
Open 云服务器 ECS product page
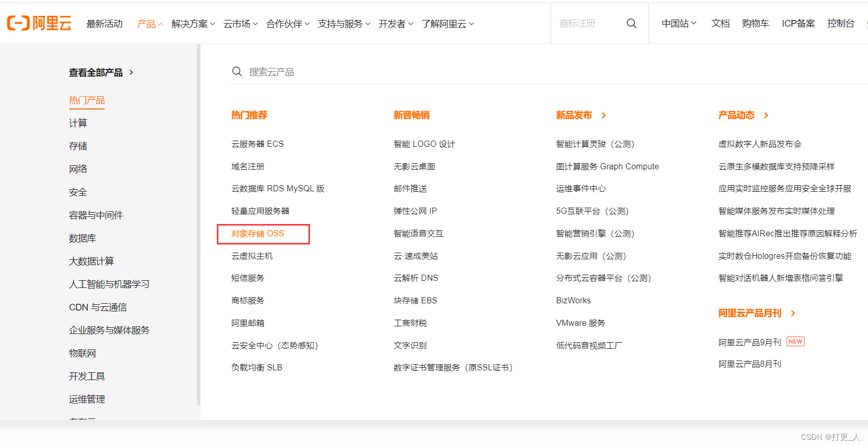257,144
